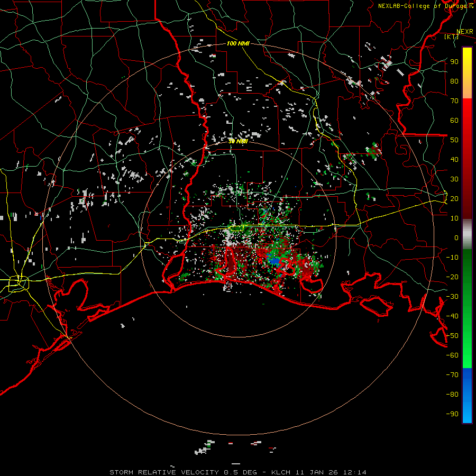Click the -90 velocity scale label

452,414
